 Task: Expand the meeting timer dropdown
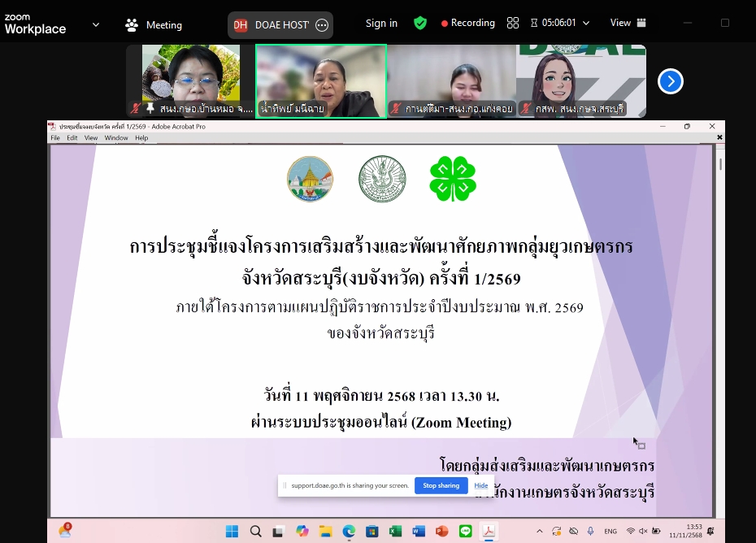tap(585, 23)
